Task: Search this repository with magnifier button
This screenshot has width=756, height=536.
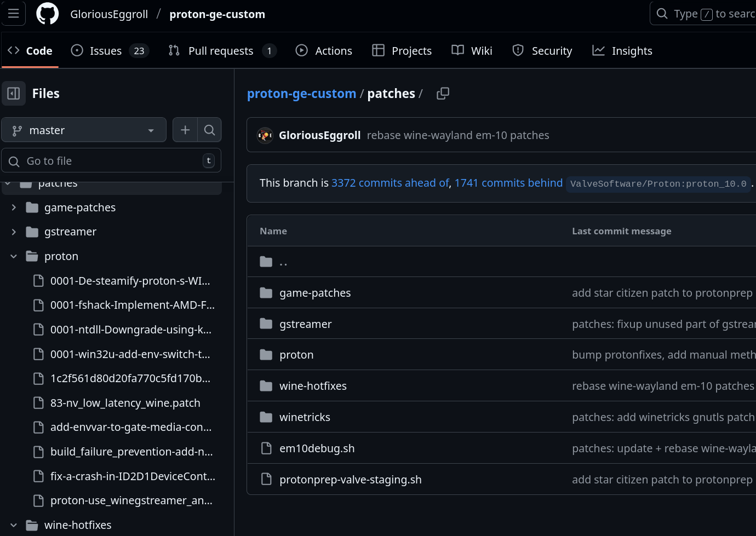Action: click(209, 130)
